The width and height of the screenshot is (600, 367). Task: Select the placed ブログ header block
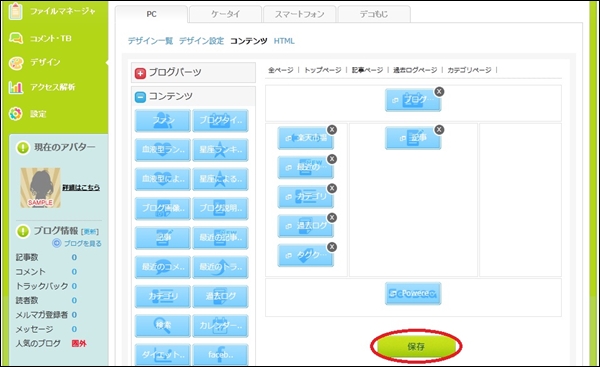[x=413, y=100]
